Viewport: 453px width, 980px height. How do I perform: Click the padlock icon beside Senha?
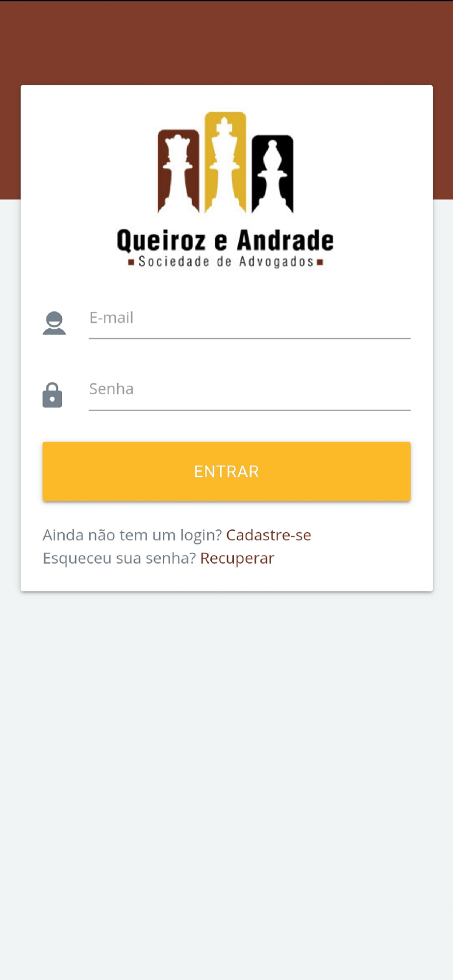52,395
